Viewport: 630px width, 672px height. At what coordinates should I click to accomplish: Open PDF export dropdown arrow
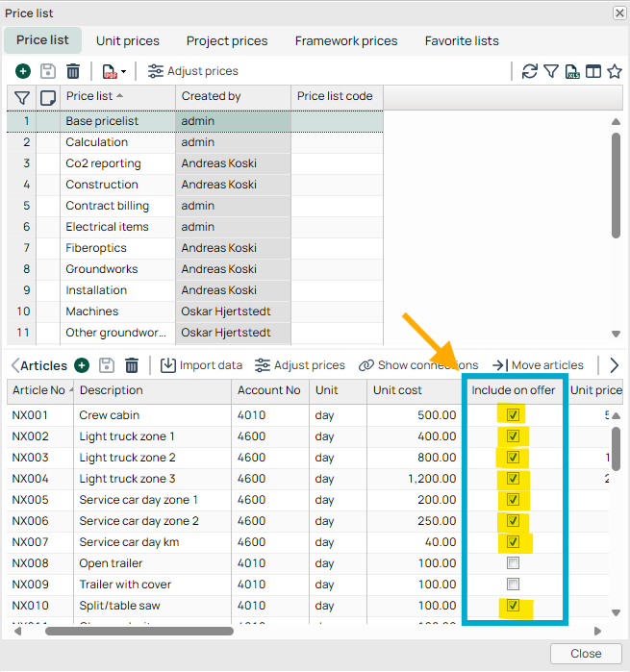coord(123,71)
